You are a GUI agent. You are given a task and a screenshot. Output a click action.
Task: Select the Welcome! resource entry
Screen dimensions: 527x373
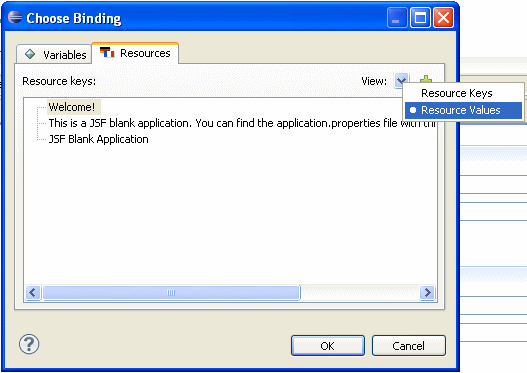coord(72,107)
